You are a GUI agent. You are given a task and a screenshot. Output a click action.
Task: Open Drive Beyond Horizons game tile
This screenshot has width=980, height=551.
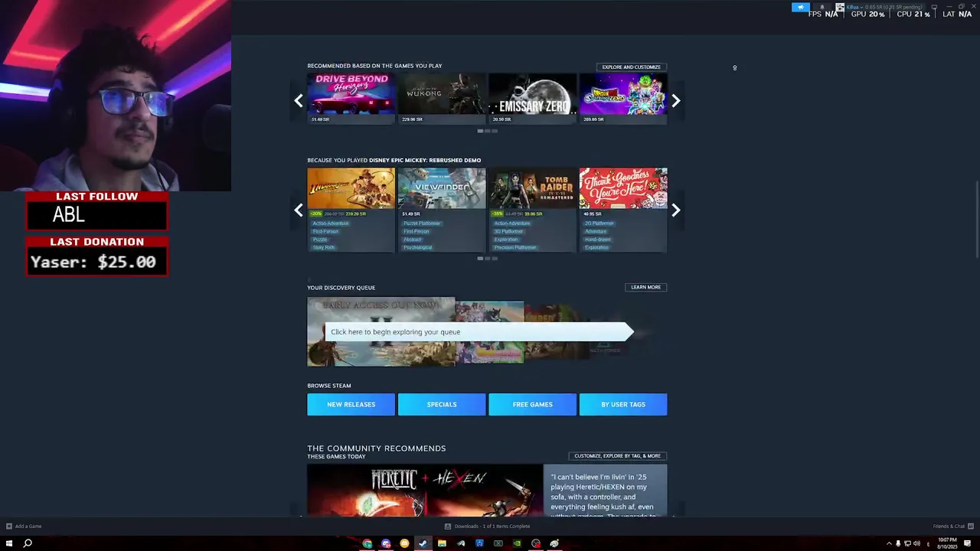coord(351,98)
